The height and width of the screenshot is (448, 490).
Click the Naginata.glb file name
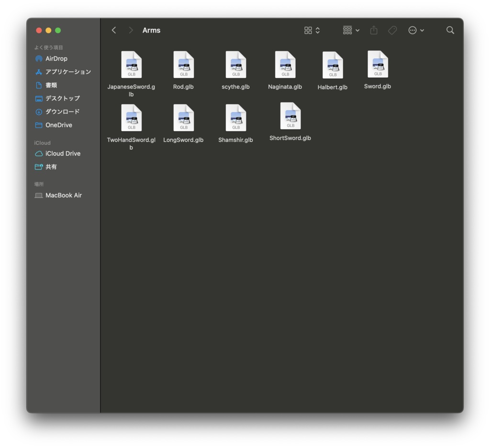click(285, 87)
